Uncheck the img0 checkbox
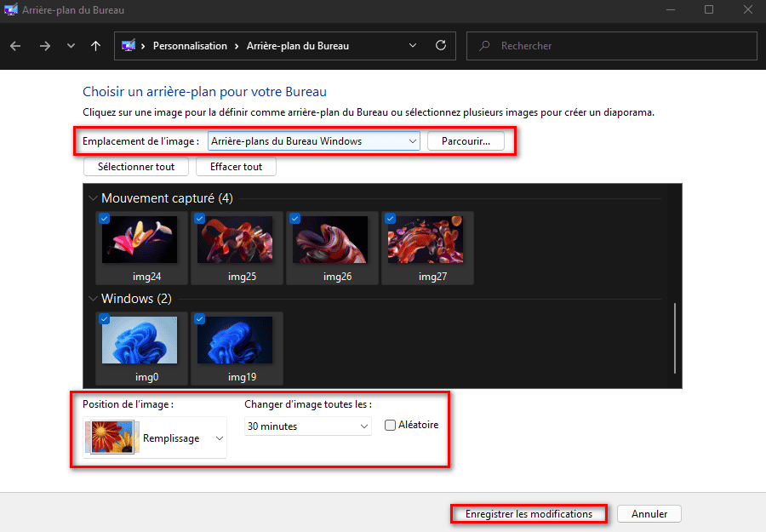Screen dimensions: 766x532 click(104, 319)
